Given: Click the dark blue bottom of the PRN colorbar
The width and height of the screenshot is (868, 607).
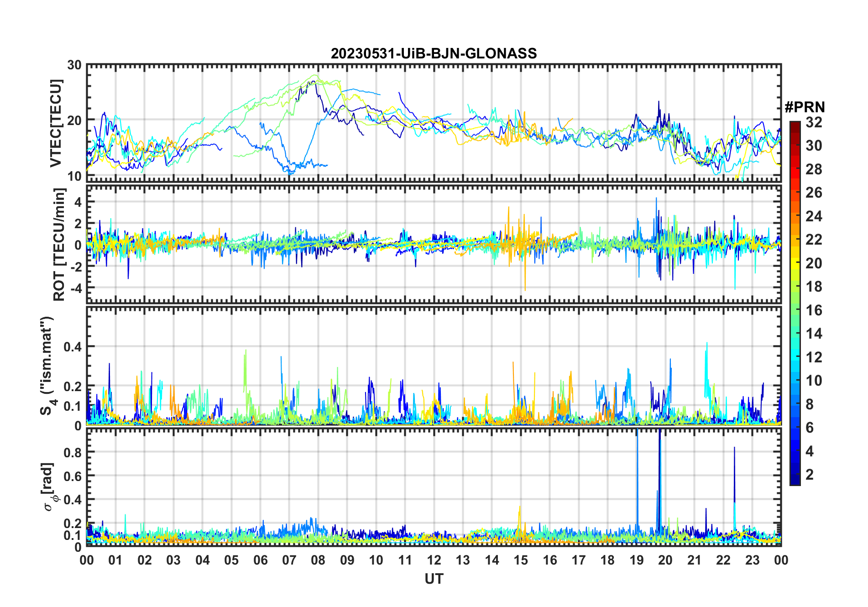Looking at the screenshot, I should [x=795, y=481].
